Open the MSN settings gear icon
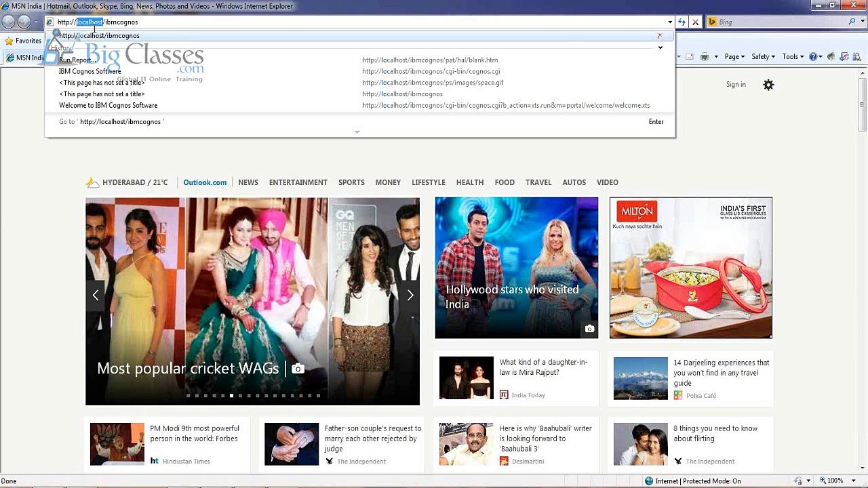 click(768, 85)
